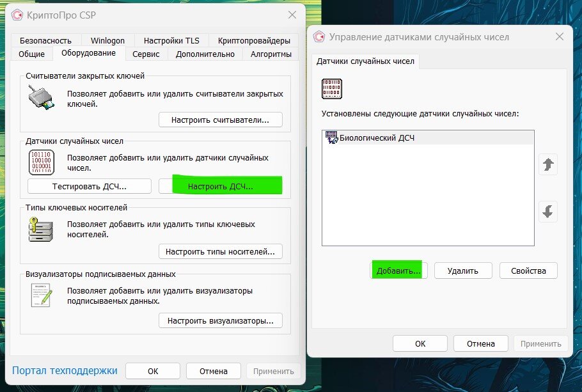Click the Настроить визуализаторы button

pyautogui.click(x=221, y=321)
